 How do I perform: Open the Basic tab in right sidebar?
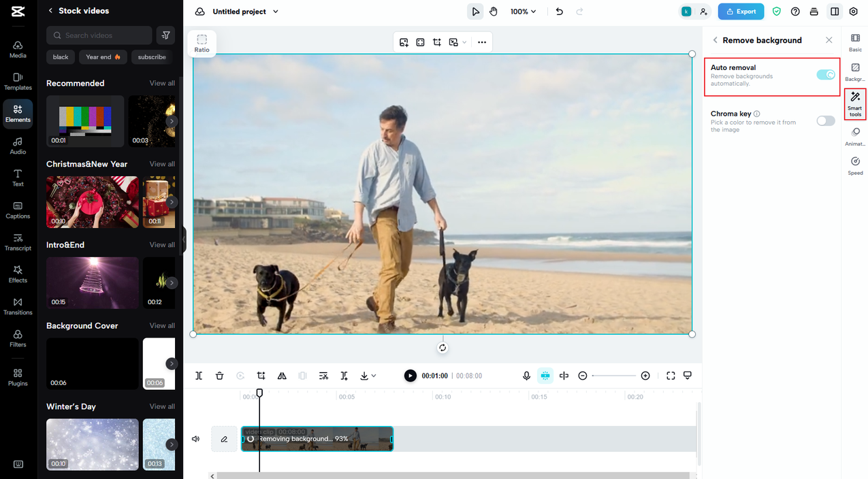pos(855,42)
